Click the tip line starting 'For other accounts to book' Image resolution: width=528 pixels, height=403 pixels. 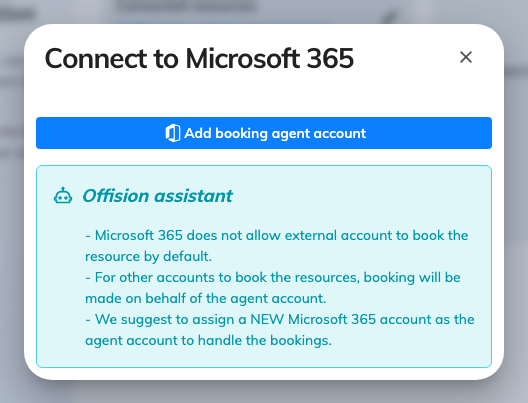click(x=273, y=277)
